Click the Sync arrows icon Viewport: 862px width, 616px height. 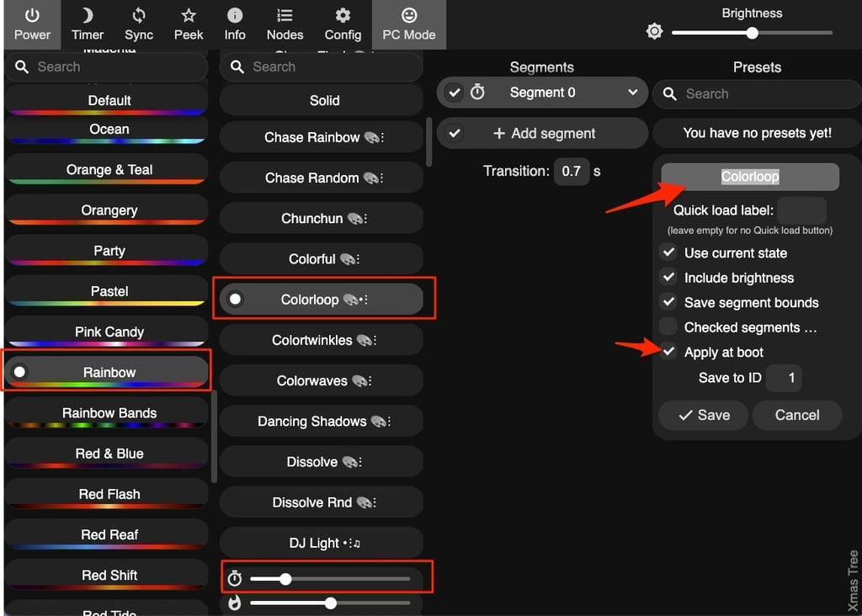coord(139,16)
